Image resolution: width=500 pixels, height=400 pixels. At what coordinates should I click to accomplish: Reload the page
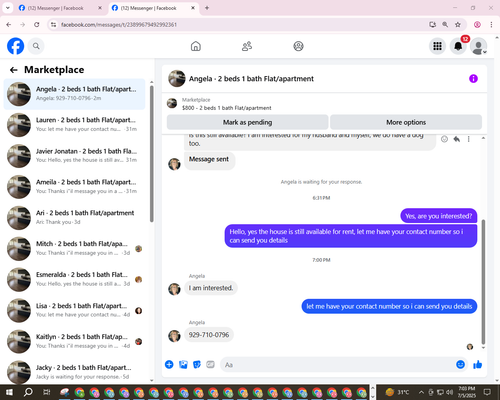point(37,25)
